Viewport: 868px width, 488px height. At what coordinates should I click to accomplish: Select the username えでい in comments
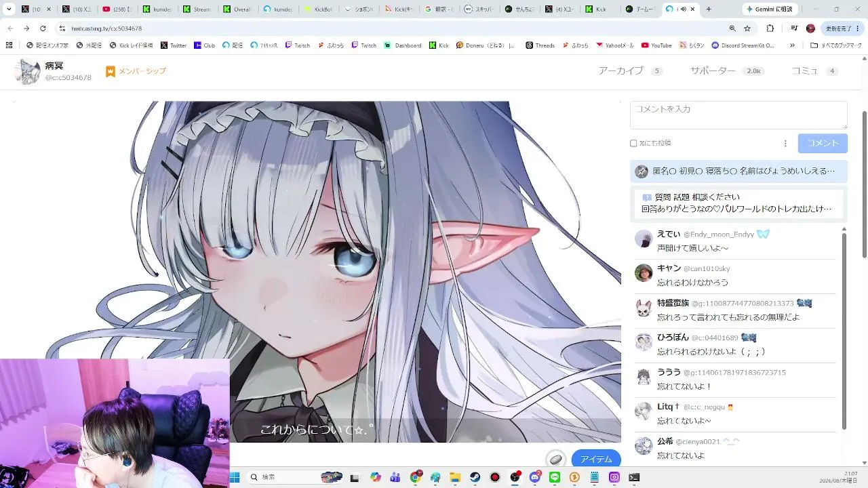click(x=669, y=234)
